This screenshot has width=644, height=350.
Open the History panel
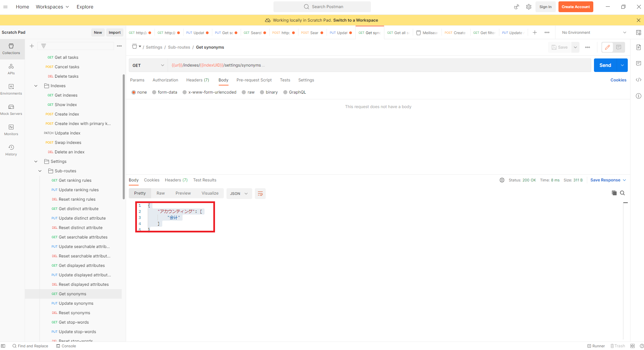coord(11,150)
